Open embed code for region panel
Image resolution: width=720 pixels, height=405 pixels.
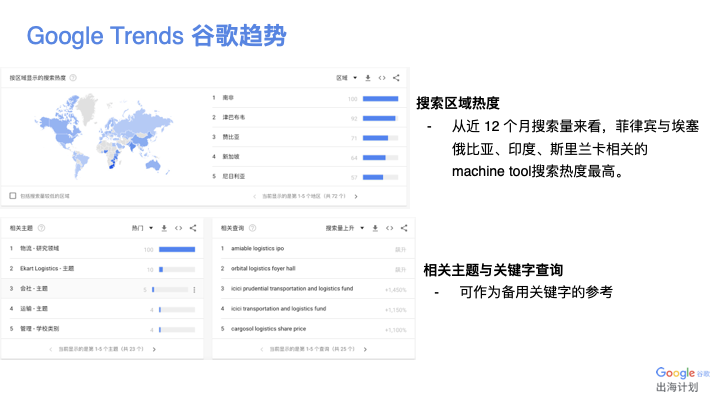click(x=382, y=78)
